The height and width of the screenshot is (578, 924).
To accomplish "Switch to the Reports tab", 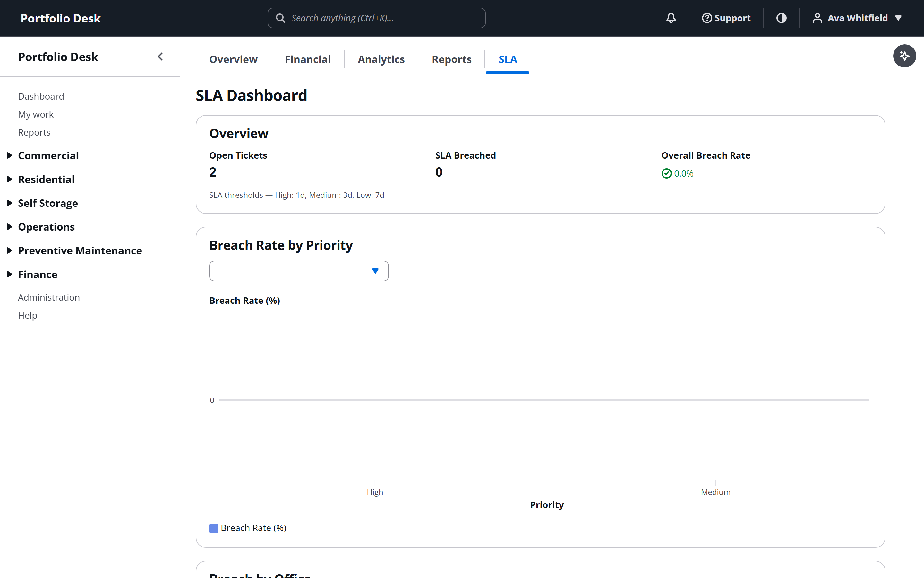I will [x=451, y=59].
